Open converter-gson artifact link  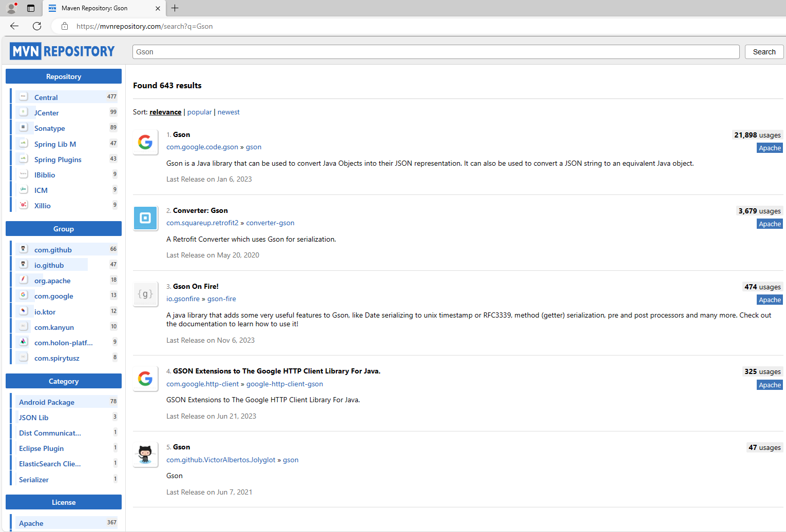click(x=270, y=223)
